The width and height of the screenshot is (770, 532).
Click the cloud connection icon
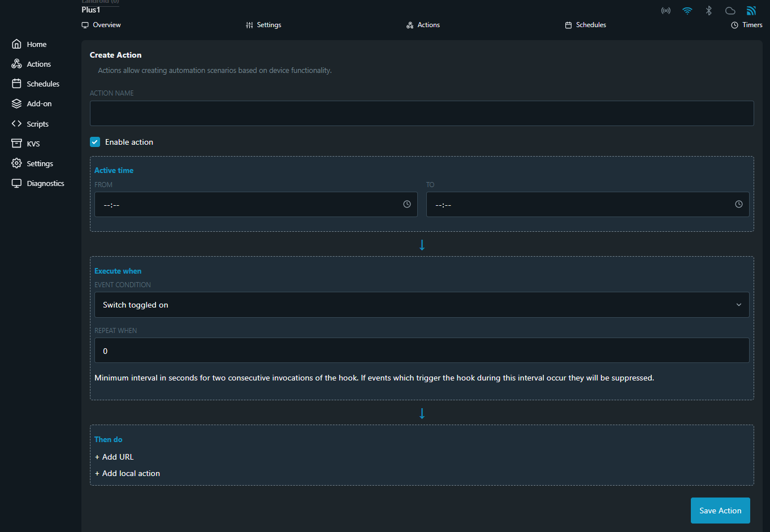[x=730, y=11]
